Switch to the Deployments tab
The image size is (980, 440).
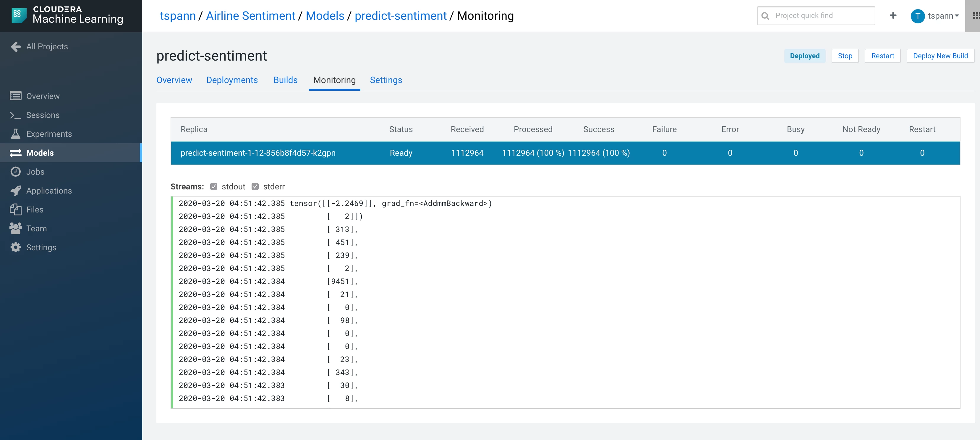(x=232, y=80)
